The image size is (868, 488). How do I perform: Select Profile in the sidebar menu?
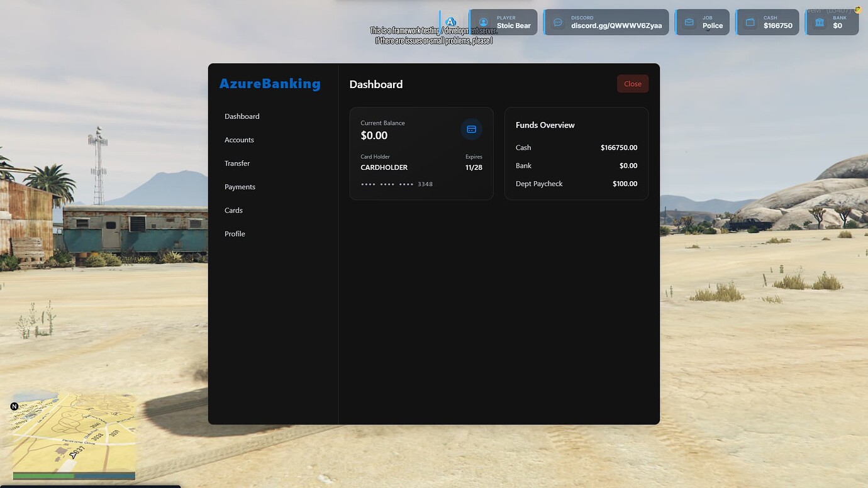[234, 233]
